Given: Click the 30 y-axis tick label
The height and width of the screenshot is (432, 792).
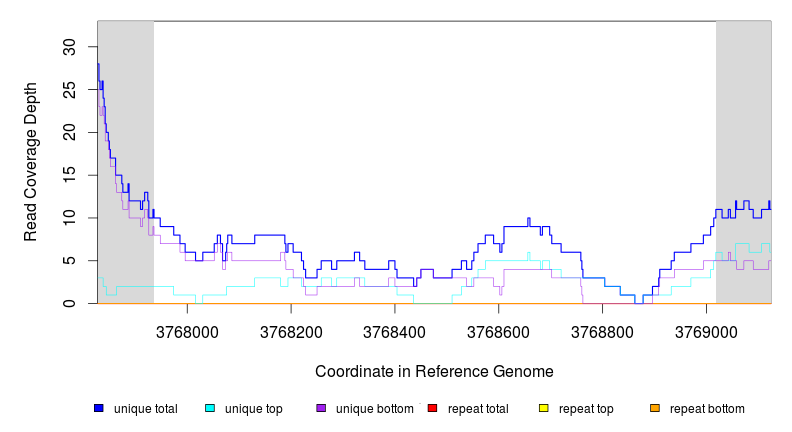Looking at the screenshot, I should click(x=69, y=46).
